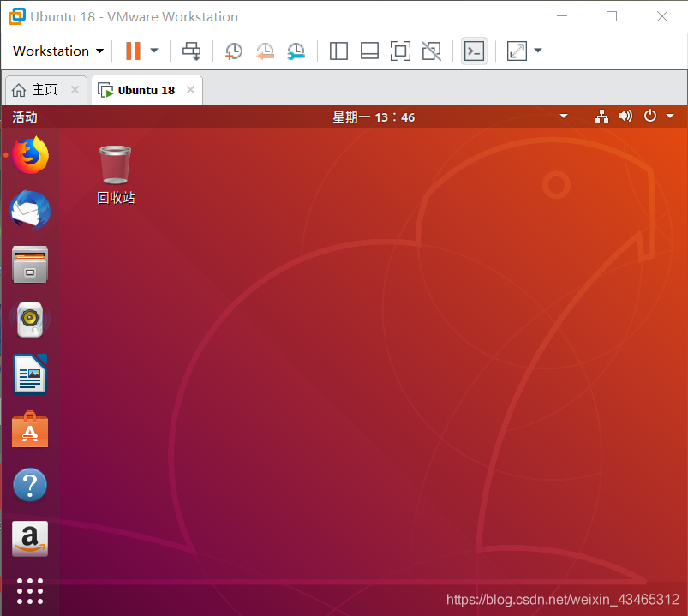Send Ctrl+Alt+Del to the virtual machine
The height and width of the screenshot is (616, 688).
tap(192, 51)
